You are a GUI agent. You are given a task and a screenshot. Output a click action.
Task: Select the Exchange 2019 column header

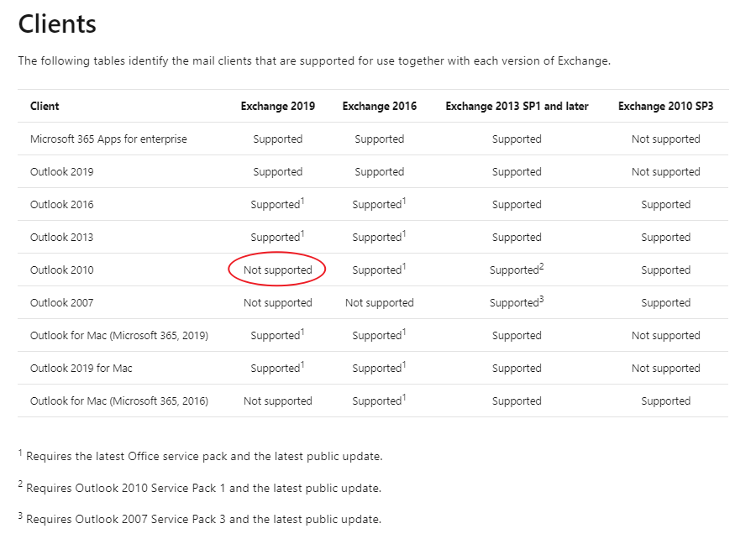tap(277, 106)
